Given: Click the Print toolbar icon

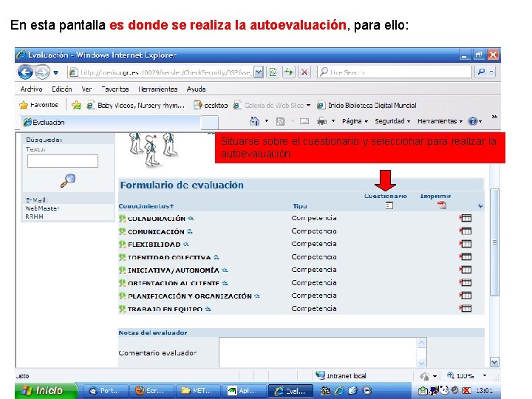Looking at the screenshot, I should 321,121.
